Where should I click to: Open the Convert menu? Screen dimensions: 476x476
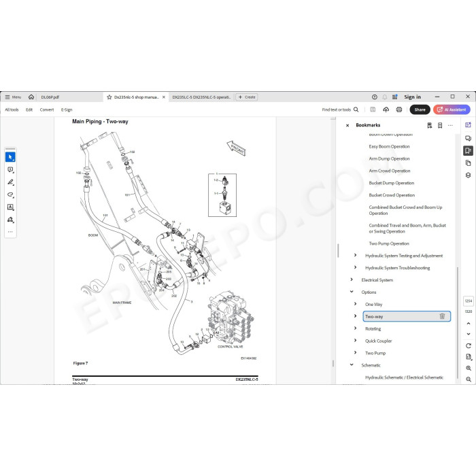[47, 109]
